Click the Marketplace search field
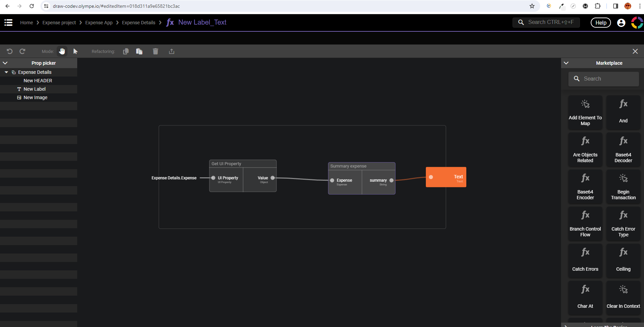The width and height of the screenshot is (644, 327). [x=603, y=79]
